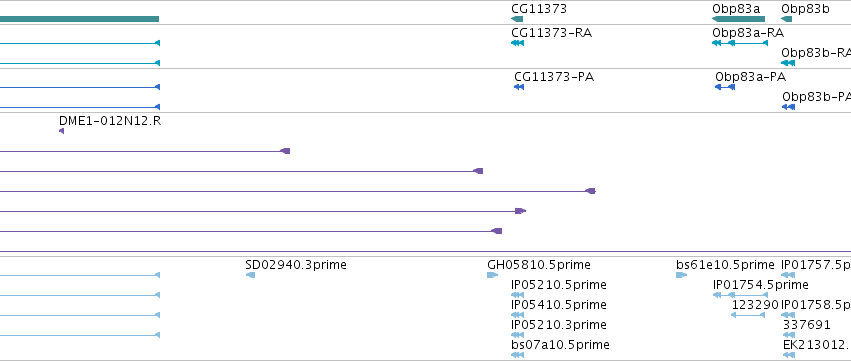The width and height of the screenshot is (851, 361).
Task: Select the CG11373 gene arrow glyph
Action: (517, 19)
